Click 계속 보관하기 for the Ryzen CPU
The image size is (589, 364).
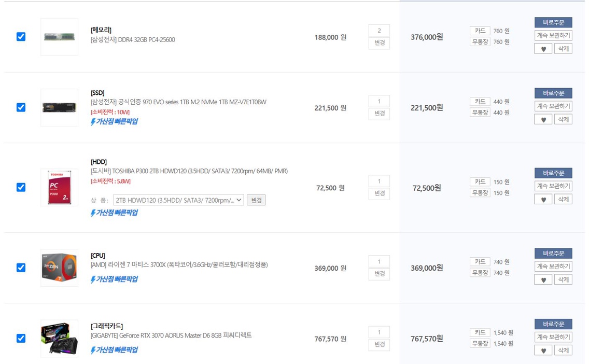pos(553,267)
